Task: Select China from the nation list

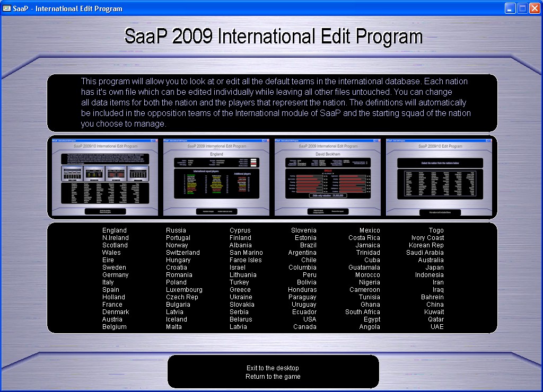Action: point(435,305)
